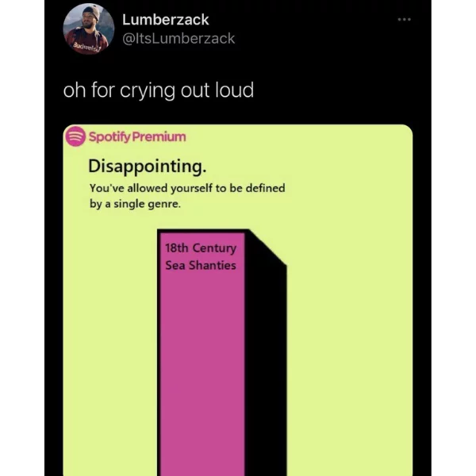Click the Lumberzack display name

click(x=166, y=20)
